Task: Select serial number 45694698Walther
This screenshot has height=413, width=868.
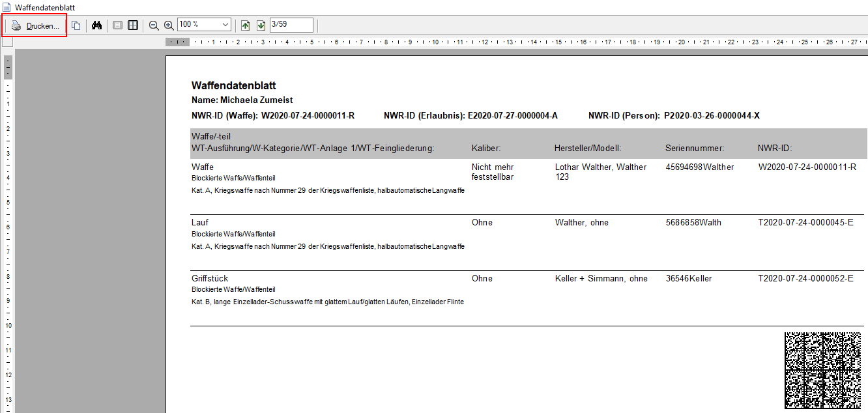Action: click(699, 167)
